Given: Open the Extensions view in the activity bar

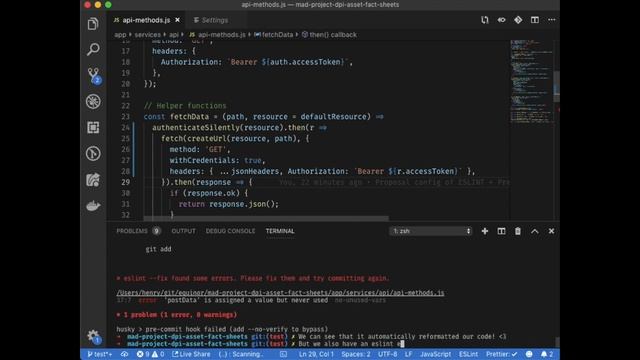Looking at the screenshot, I should (x=93, y=128).
